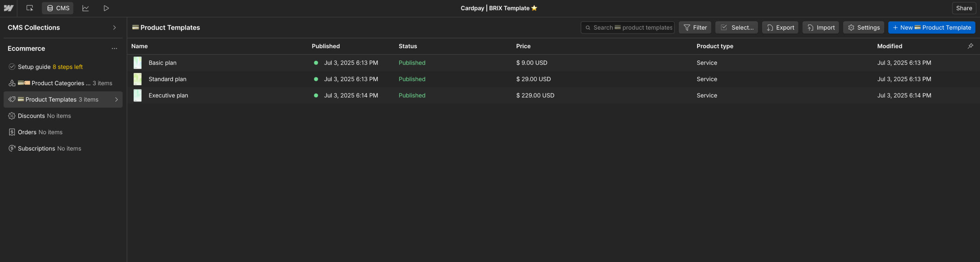Click the $ 9.00 USD price cell

(x=532, y=63)
